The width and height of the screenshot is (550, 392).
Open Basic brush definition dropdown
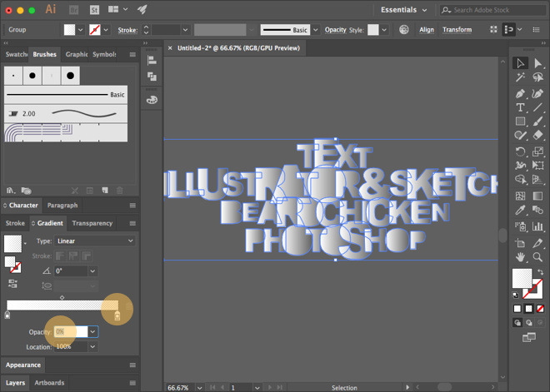pyautogui.click(x=315, y=30)
